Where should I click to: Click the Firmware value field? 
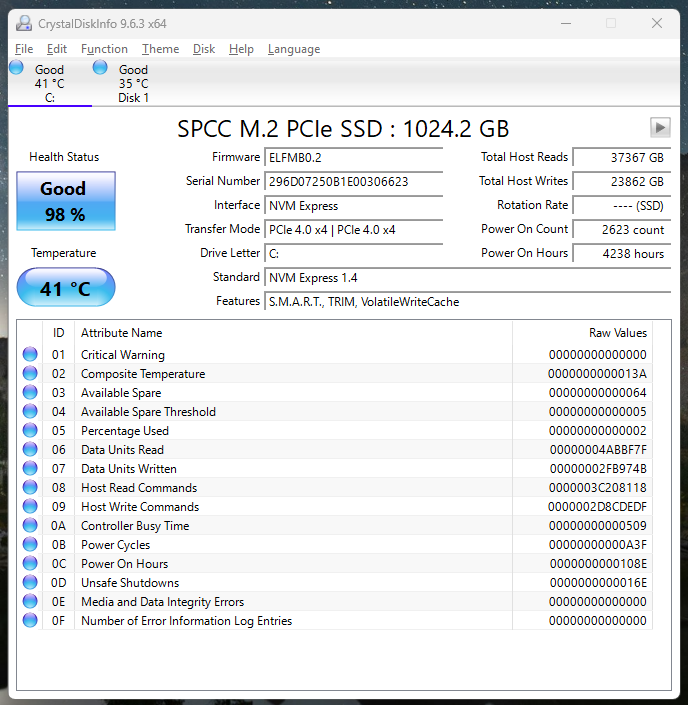coord(353,158)
